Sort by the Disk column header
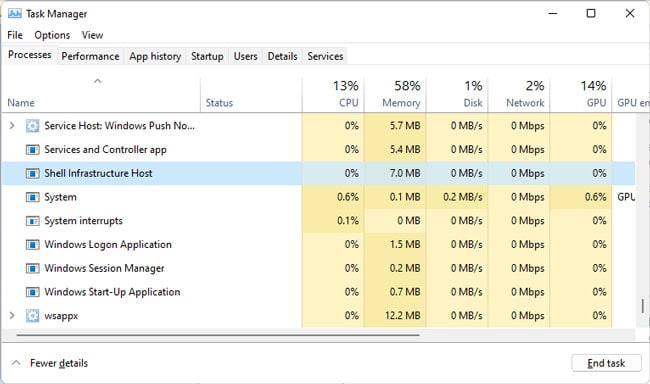650x384 pixels. [457, 95]
